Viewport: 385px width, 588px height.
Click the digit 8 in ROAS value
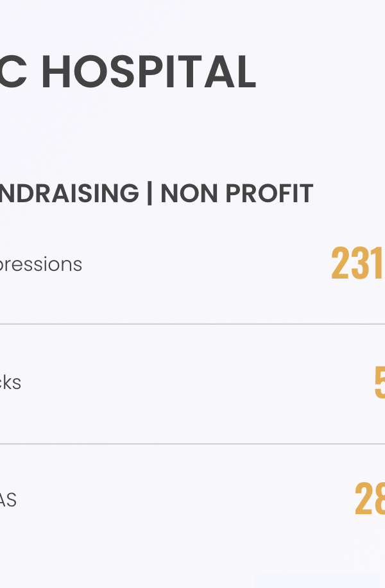pyautogui.click(x=379, y=500)
